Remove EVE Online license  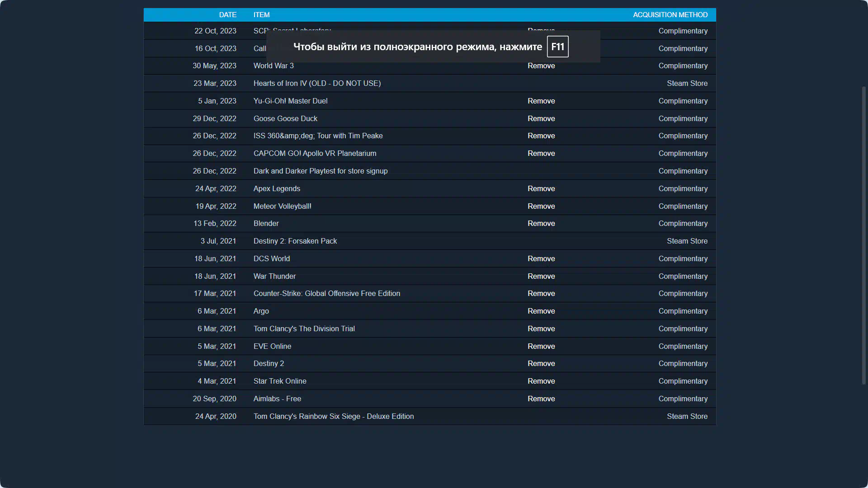tap(541, 347)
